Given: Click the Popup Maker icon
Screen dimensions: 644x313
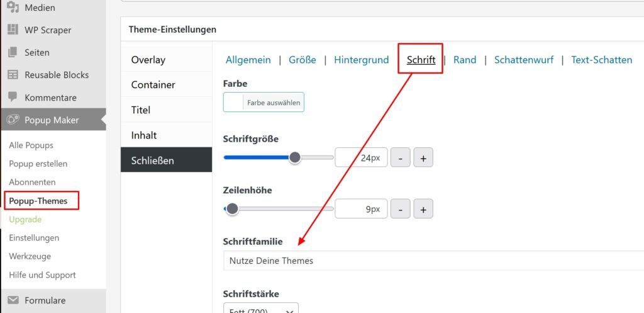Looking at the screenshot, I should tap(13, 120).
